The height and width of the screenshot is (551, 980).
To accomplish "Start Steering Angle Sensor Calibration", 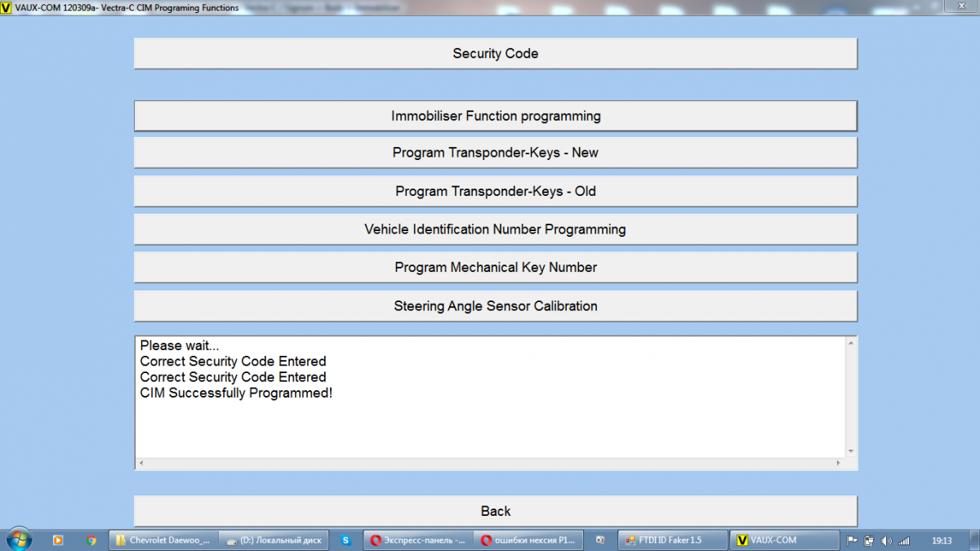I will point(496,306).
